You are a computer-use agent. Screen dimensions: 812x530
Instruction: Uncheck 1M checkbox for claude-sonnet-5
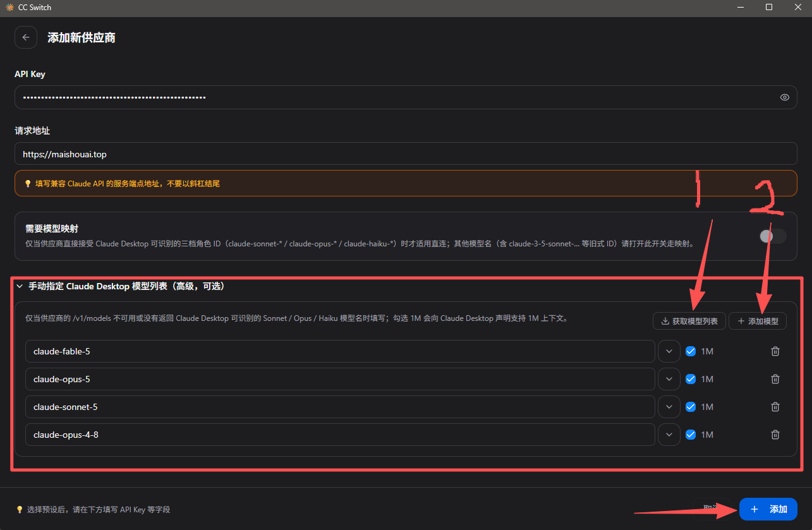click(691, 407)
